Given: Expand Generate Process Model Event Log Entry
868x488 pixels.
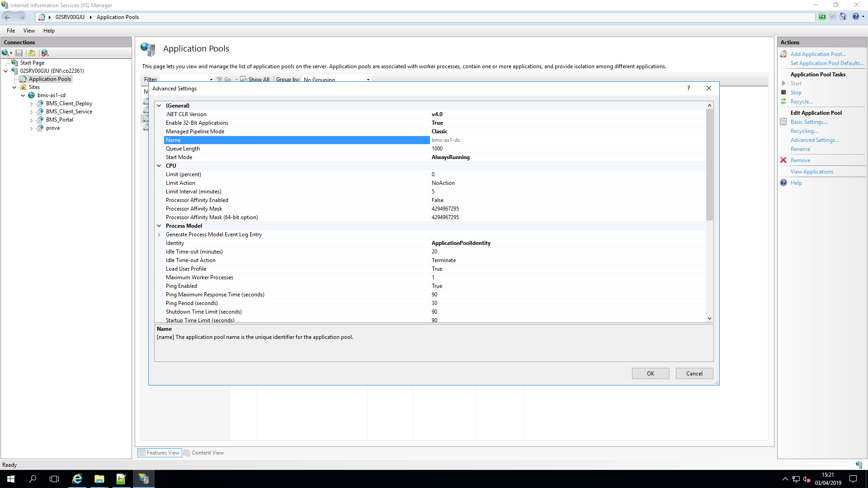Looking at the screenshot, I should (x=159, y=235).
